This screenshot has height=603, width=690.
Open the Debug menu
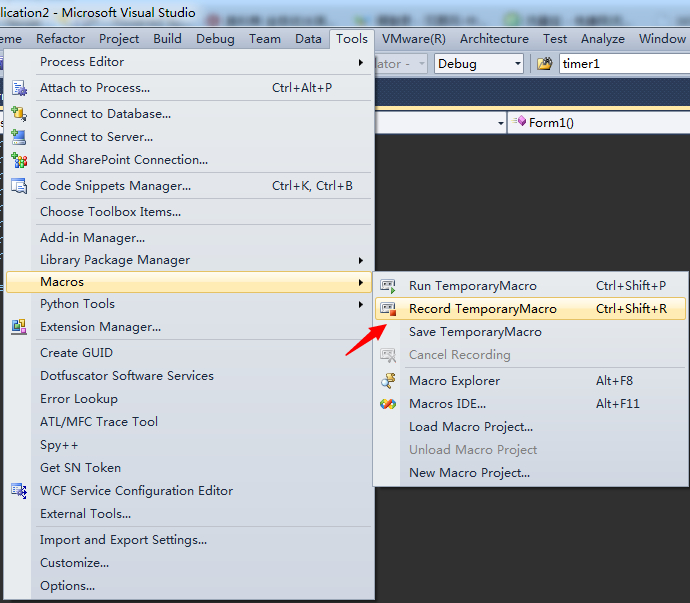click(215, 39)
